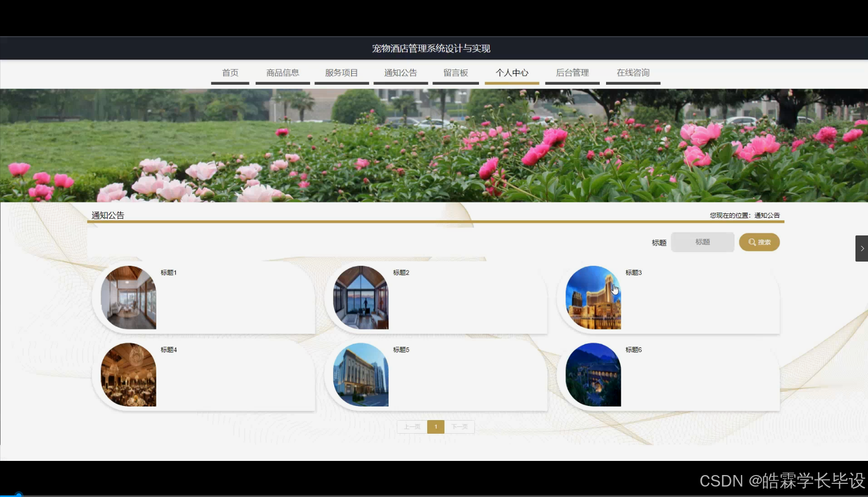Select the 服务项目 menu item

point(342,73)
